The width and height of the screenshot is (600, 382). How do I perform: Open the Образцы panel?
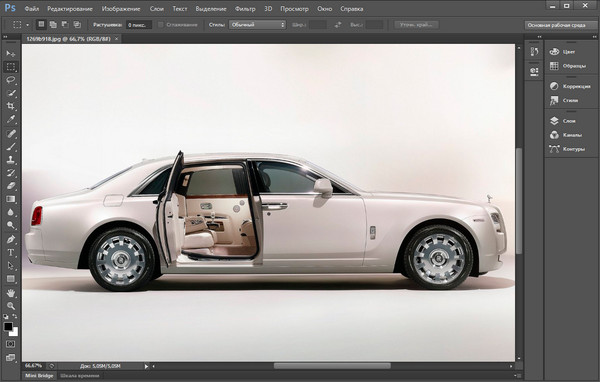click(568, 66)
